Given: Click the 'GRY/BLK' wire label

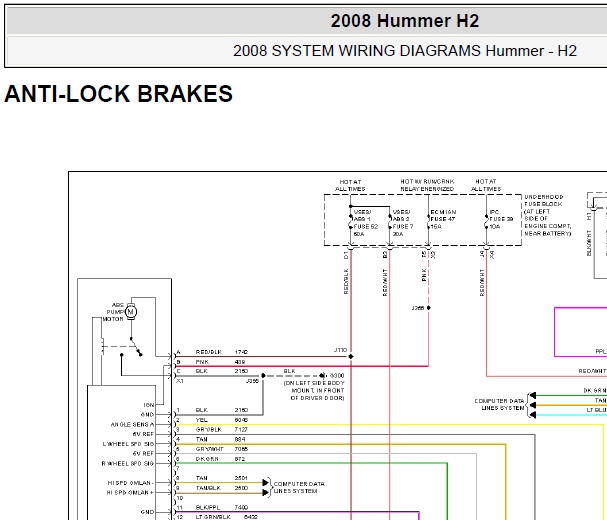Looking at the screenshot, I should coord(209,429).
